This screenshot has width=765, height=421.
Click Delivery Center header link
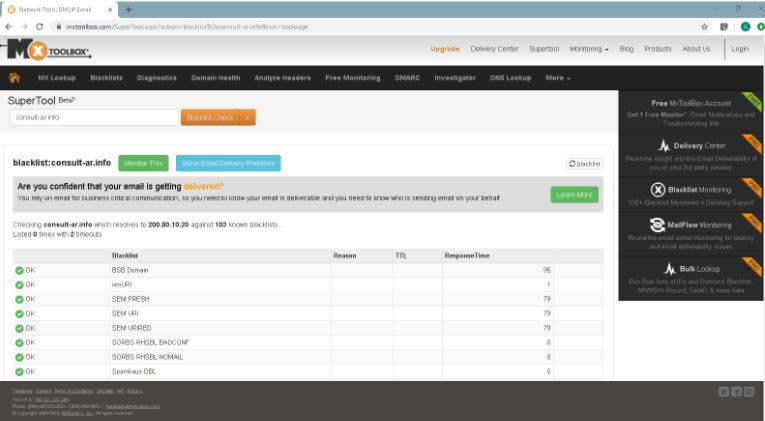pyautogui.click(x=494, y=49)
